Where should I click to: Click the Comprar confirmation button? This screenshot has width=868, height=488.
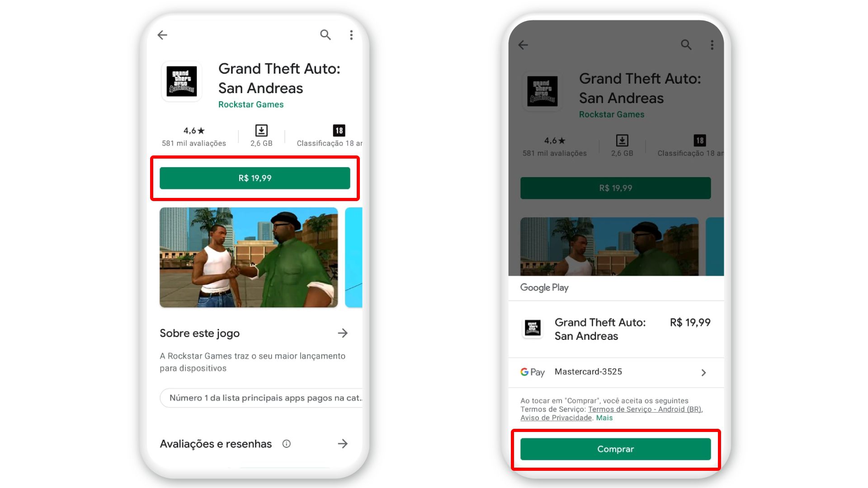616,449
